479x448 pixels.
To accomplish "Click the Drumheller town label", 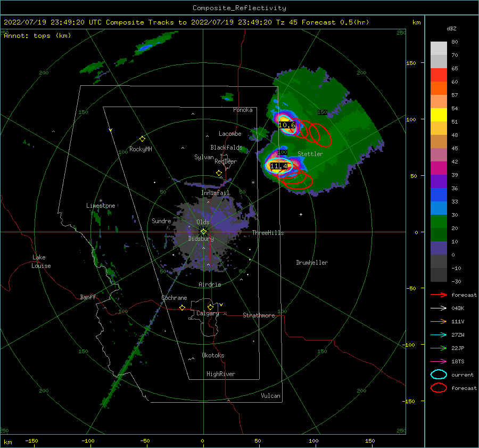I will click(x=312, y=263).
